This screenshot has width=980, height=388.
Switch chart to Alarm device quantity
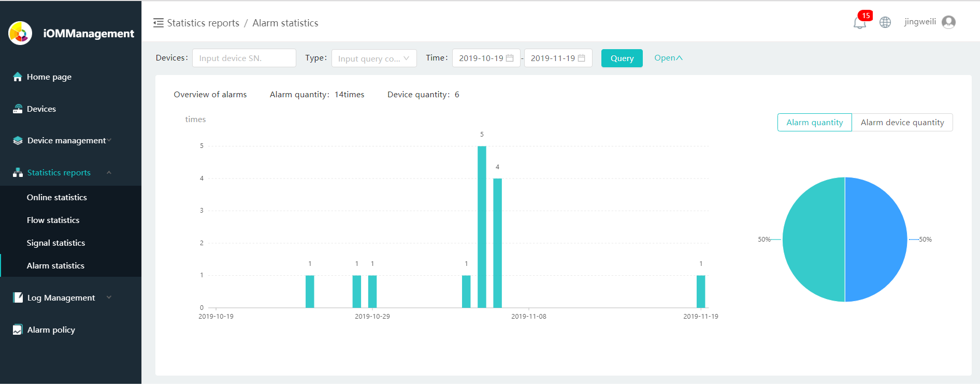tap(902, 123)
